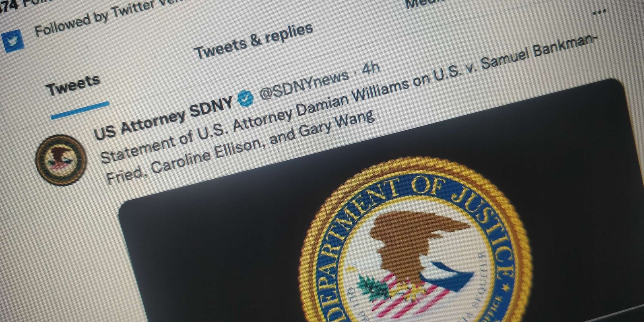Select the Tweets tab
This screenshot has width=644, height=322.
click(x=73, y=85)
